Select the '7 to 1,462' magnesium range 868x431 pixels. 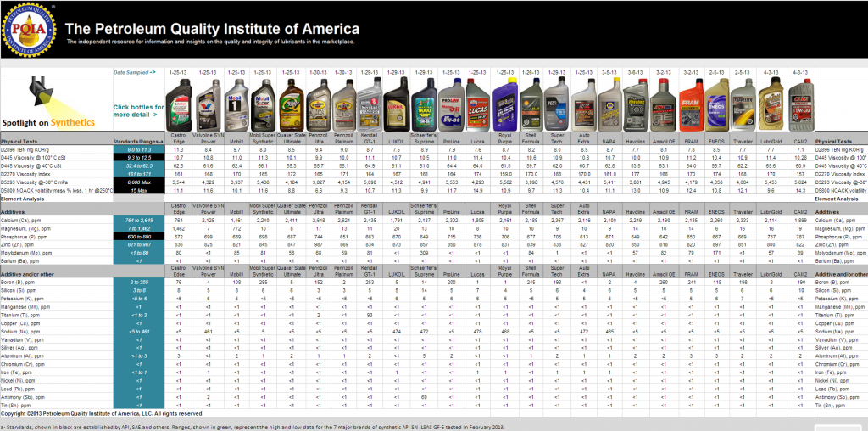pyautogui.click(x=139, y=228)
